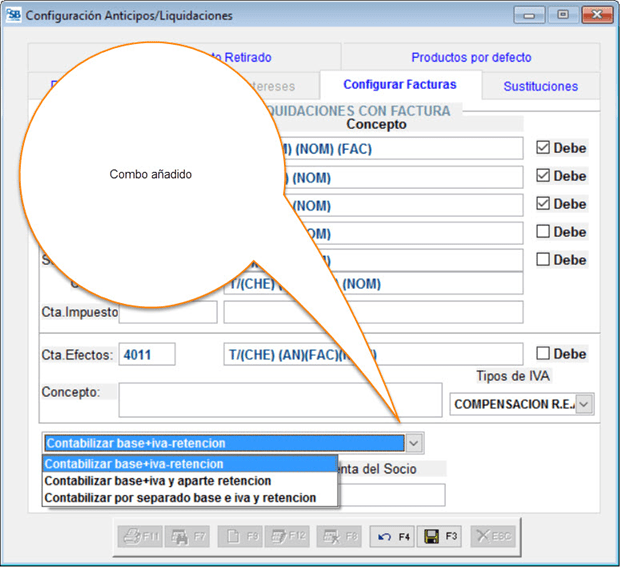Click the delete F8 toolbar button

pyautogui.click(x=339, y=536)
